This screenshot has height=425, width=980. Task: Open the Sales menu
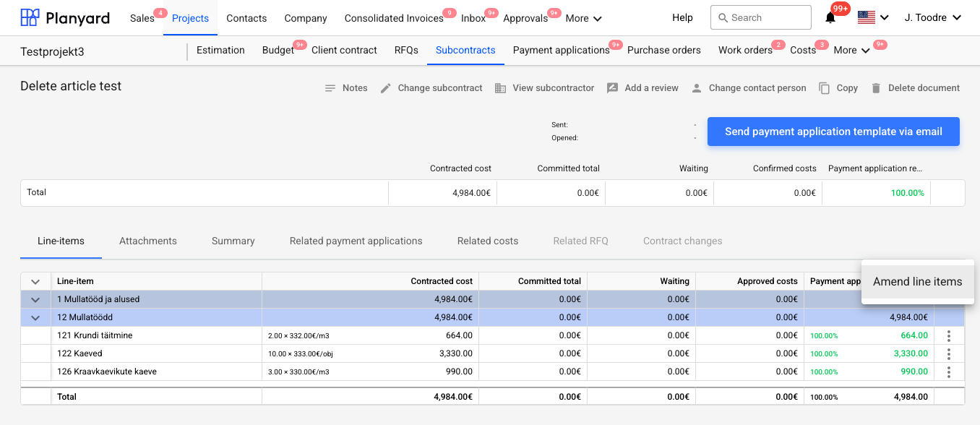142,18
